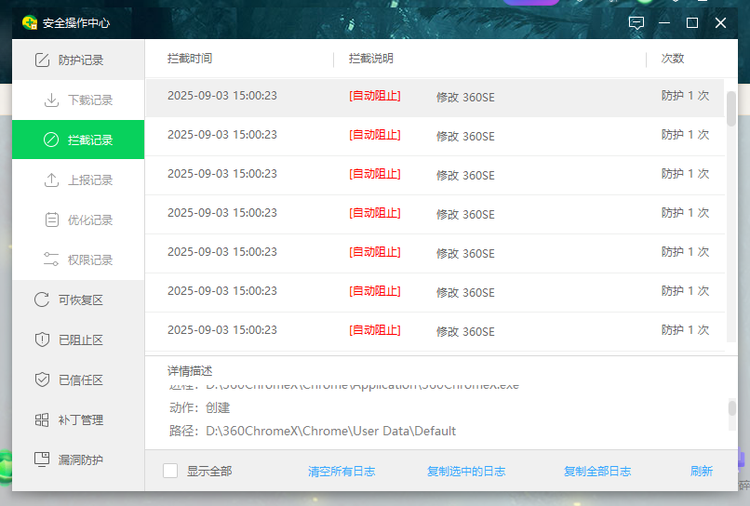750x506 pixels.
Task: Click the 可恢复区 refresh-circle icon
Action: tap(42, 300)
